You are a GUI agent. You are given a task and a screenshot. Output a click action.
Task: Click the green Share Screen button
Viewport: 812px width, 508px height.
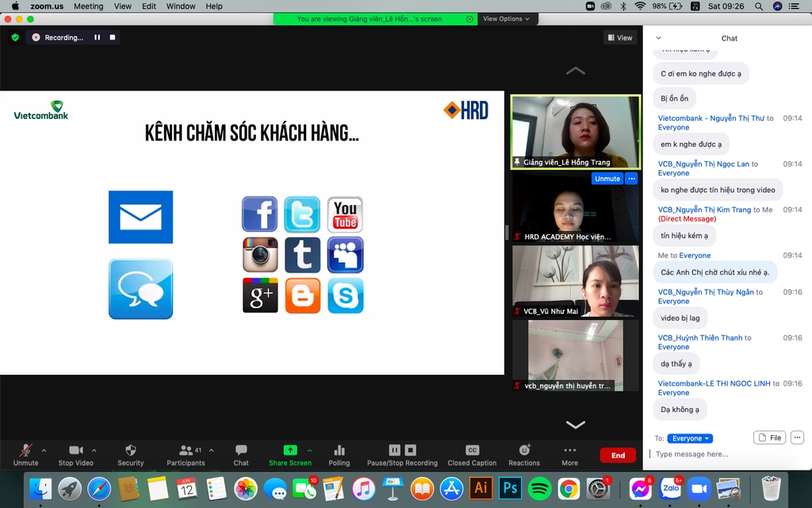coord(290,455)
